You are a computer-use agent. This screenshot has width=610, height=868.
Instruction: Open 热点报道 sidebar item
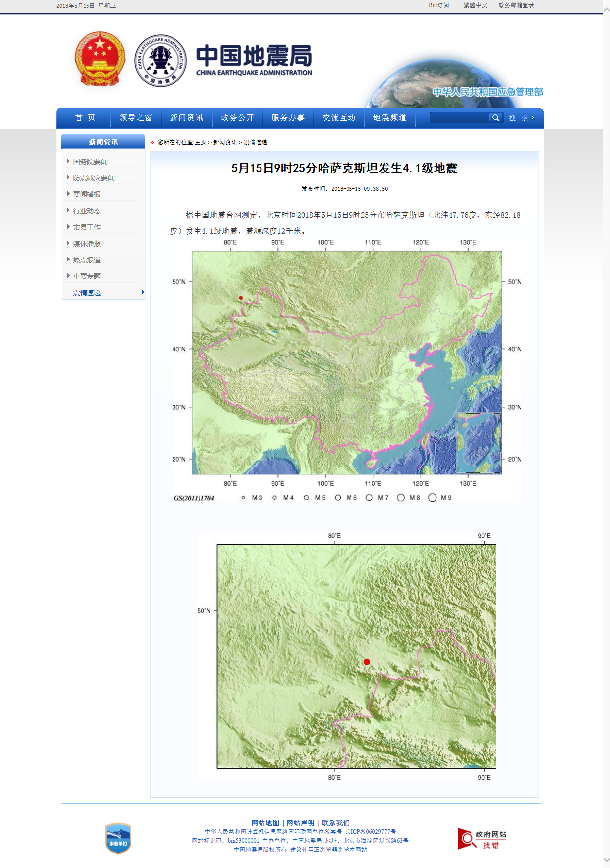point(87,260)
